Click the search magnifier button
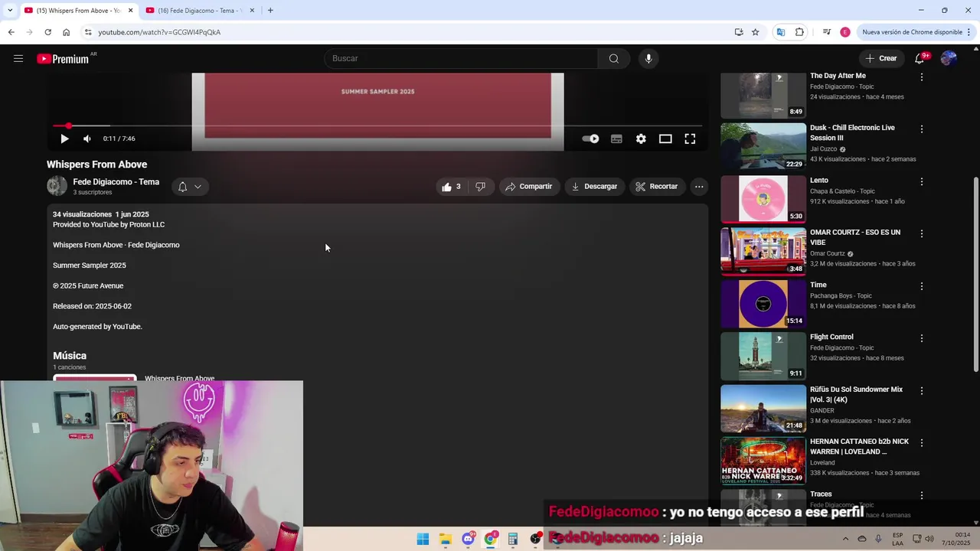Screen dimensions: 980x551 click(x=613, y=59)
